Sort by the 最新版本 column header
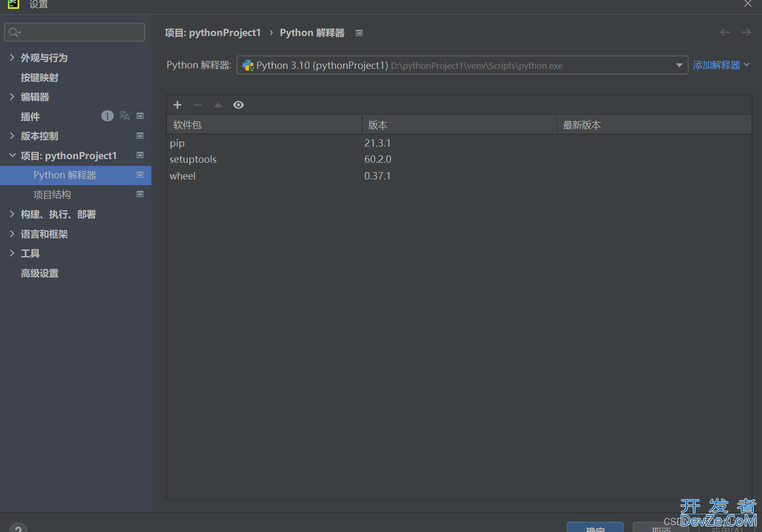The image size is (762, 532). click(x=654, y=125)
